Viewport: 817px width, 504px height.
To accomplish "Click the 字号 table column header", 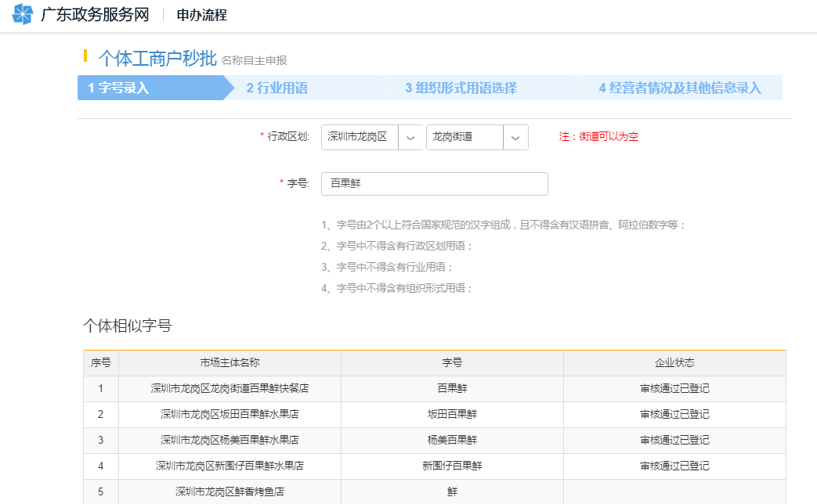I will pos(452,362).
